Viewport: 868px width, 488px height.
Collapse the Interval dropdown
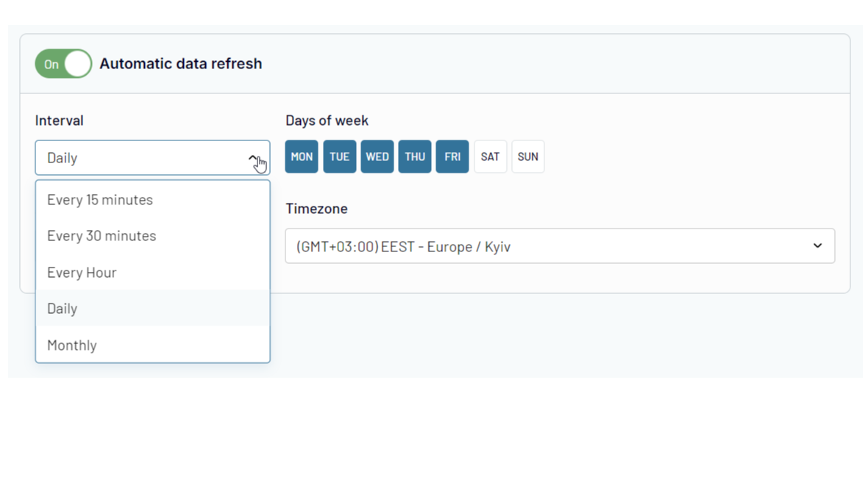click(x=152, y=158)
